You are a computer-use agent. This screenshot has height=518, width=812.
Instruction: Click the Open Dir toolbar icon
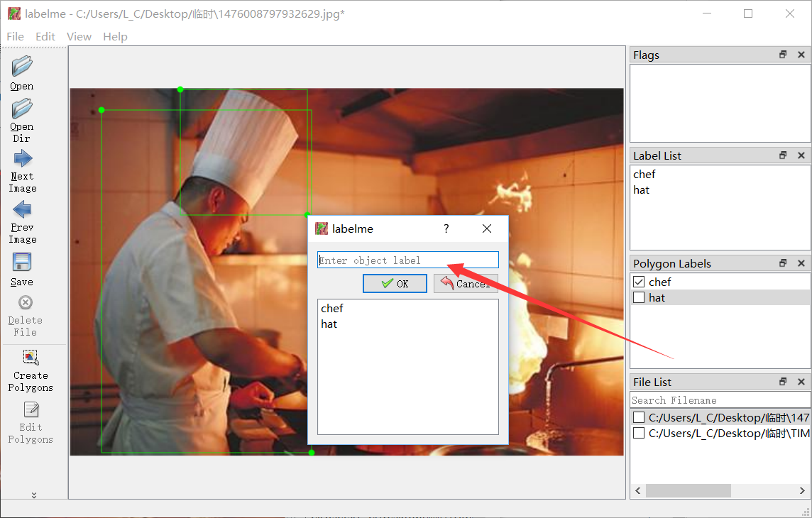[x=22, y=109]
